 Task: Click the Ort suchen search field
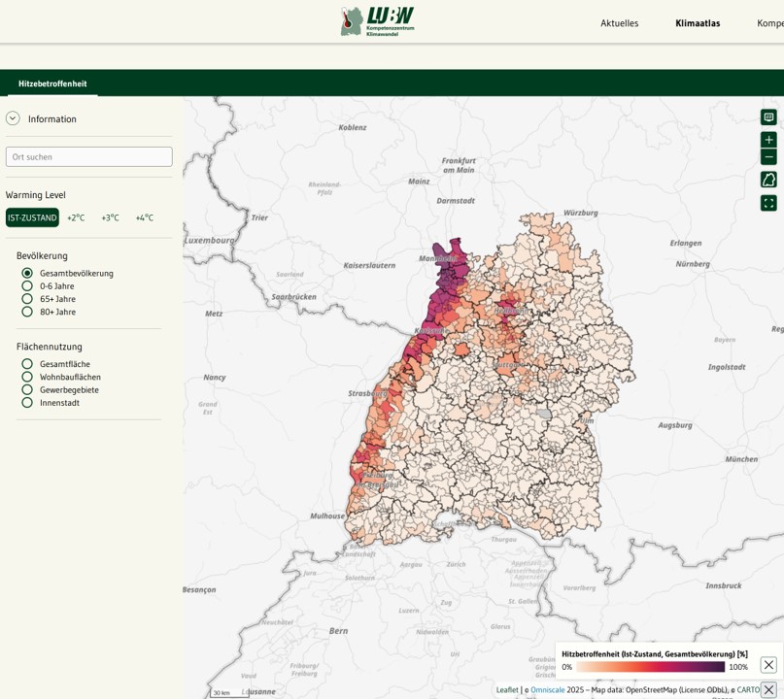pos(88,156)
